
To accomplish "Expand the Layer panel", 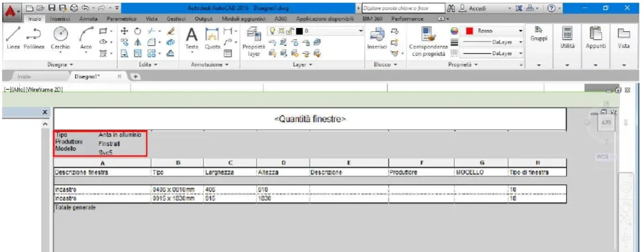I will (x=302, y=64).
